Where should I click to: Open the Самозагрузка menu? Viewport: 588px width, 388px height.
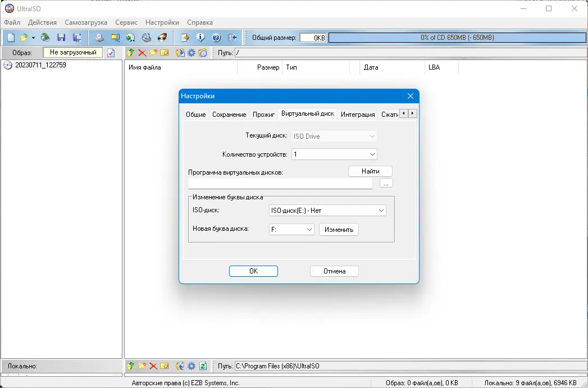coord(86,22)
